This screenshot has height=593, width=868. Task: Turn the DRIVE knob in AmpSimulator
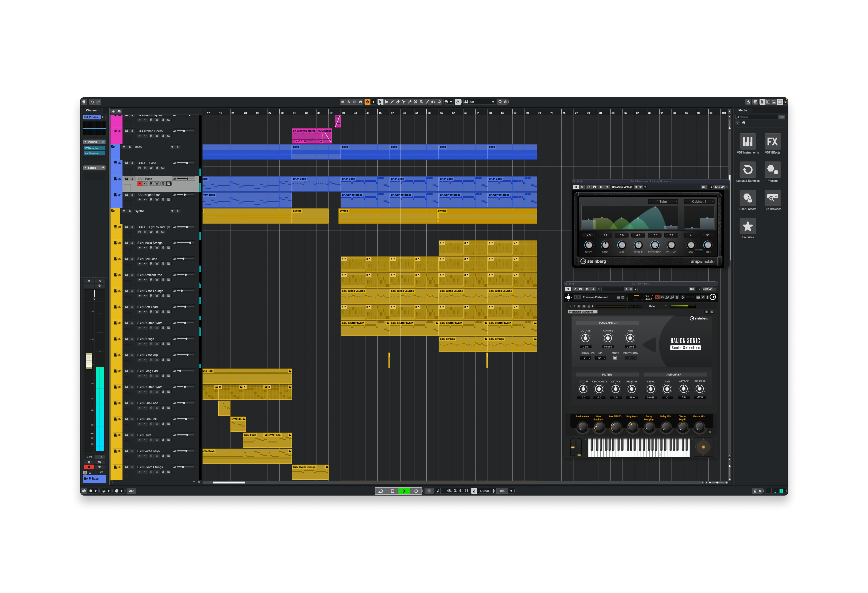[x=589, y=245]
